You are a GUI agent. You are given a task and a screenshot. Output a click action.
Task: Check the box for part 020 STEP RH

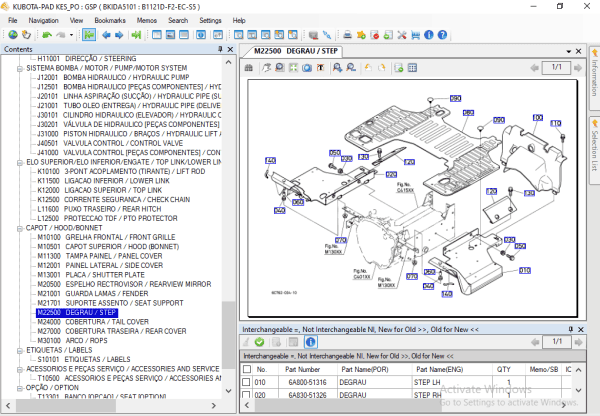(x=246, y=395)
